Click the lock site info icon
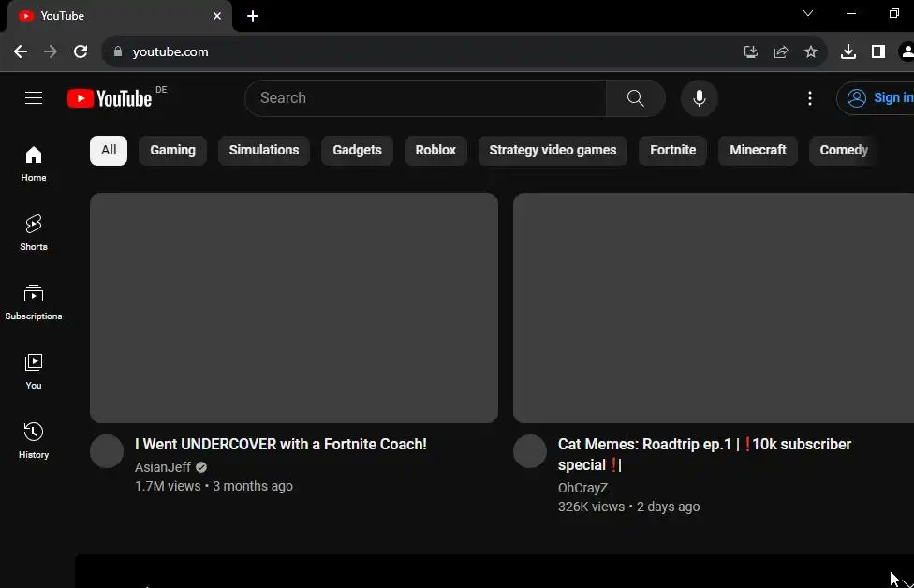 118,51
